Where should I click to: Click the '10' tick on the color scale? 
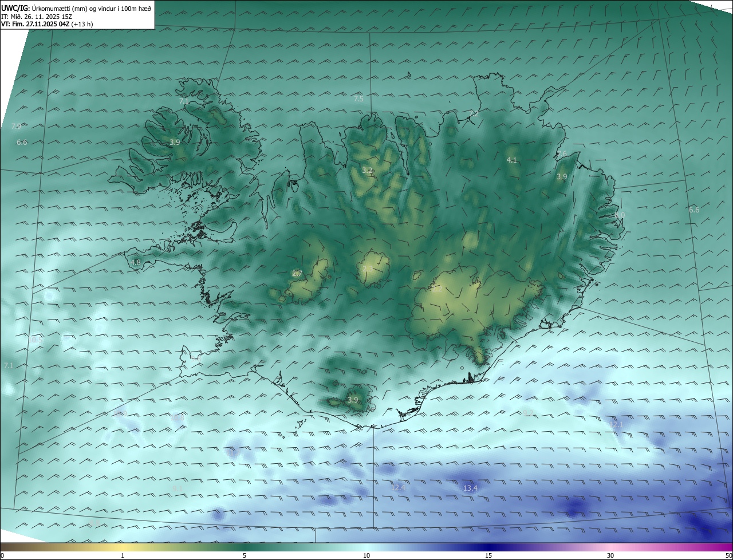pos(366,555)
